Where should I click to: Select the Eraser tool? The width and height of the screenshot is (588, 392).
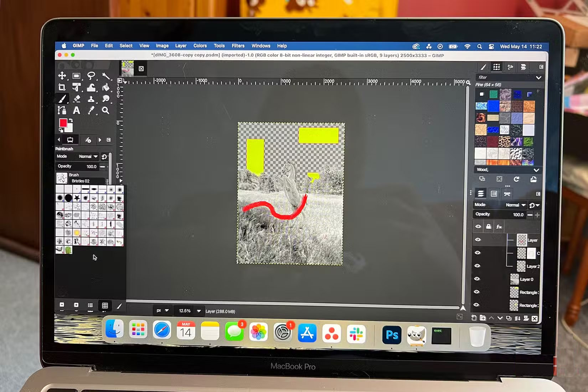76,99
